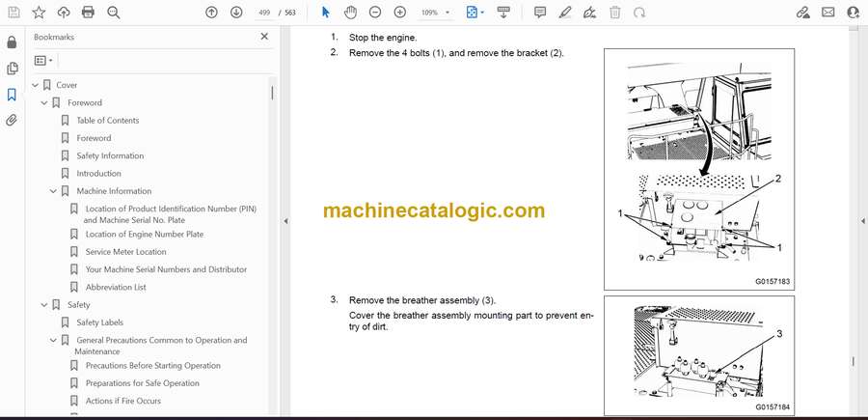Print the document

(88, 13)
